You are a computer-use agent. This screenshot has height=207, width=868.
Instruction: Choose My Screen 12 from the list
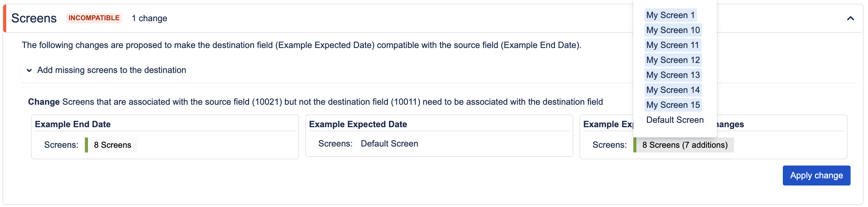coord(672,60)
